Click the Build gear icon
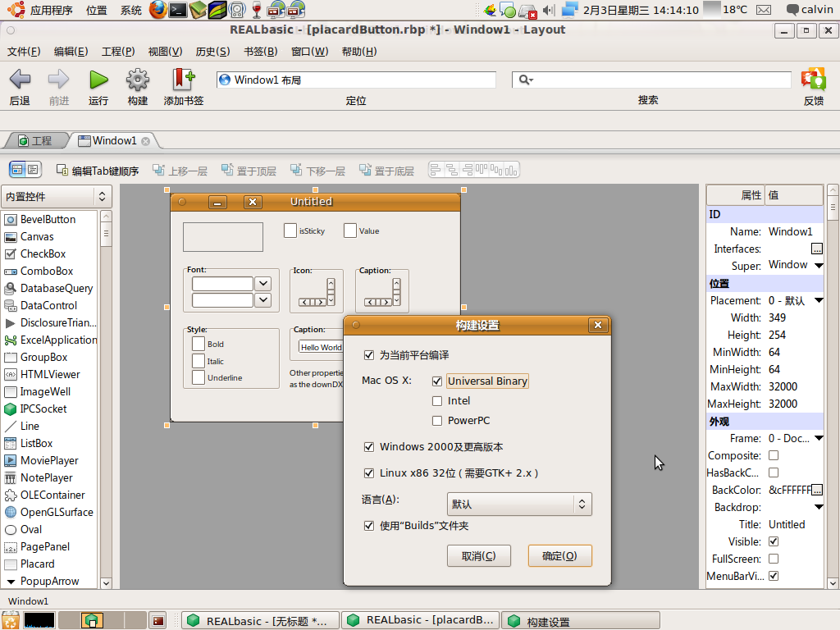This screenshot has height=630, width=840. (x=138, y=80)
